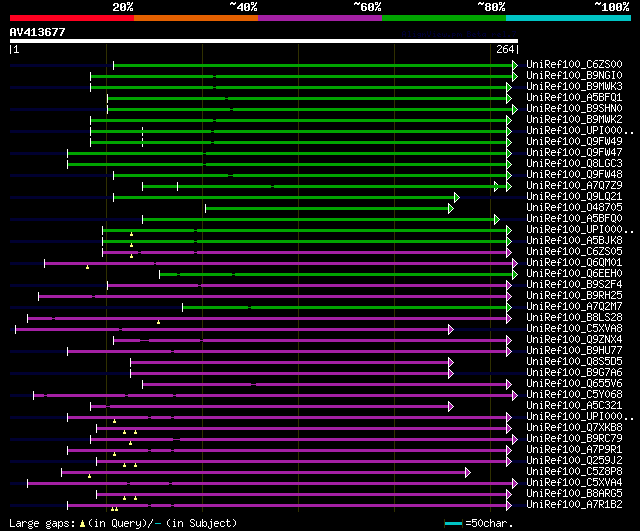Select hit UniRef100_C5XVA4
Viewport: 640px width, 531px height.
point(574,483)
